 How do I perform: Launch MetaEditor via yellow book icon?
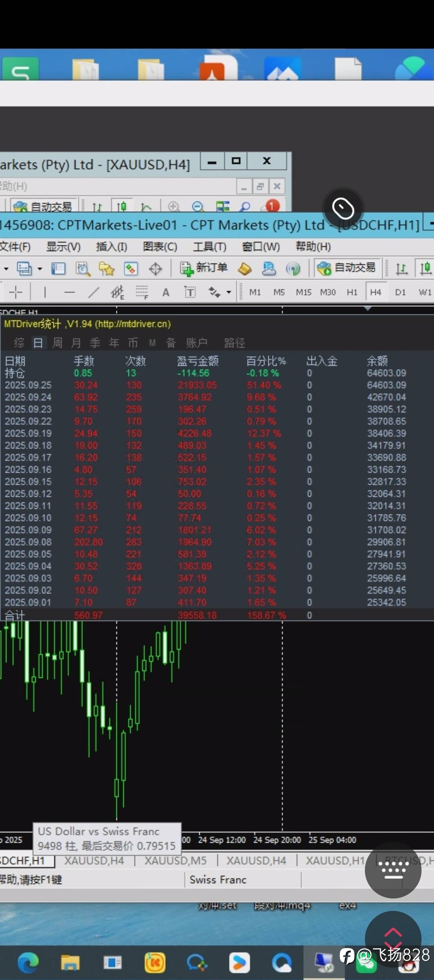pyautogui.click(x=244, y=268)
